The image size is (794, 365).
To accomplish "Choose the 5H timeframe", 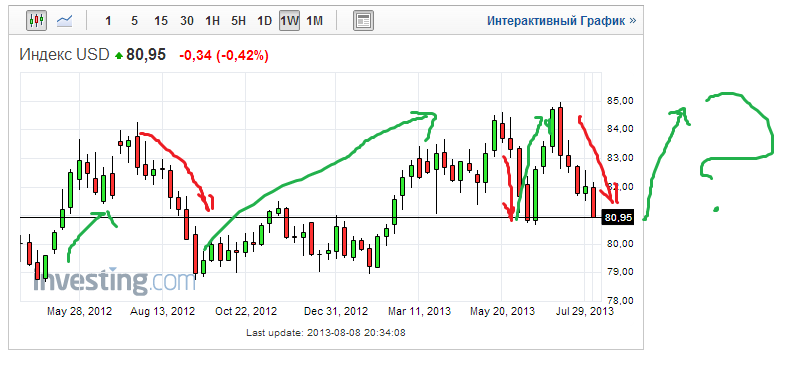I will tap(238, 21).
